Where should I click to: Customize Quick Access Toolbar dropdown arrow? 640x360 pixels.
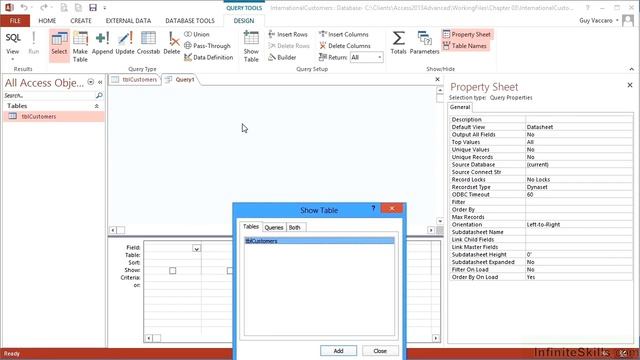coord(105,7)
